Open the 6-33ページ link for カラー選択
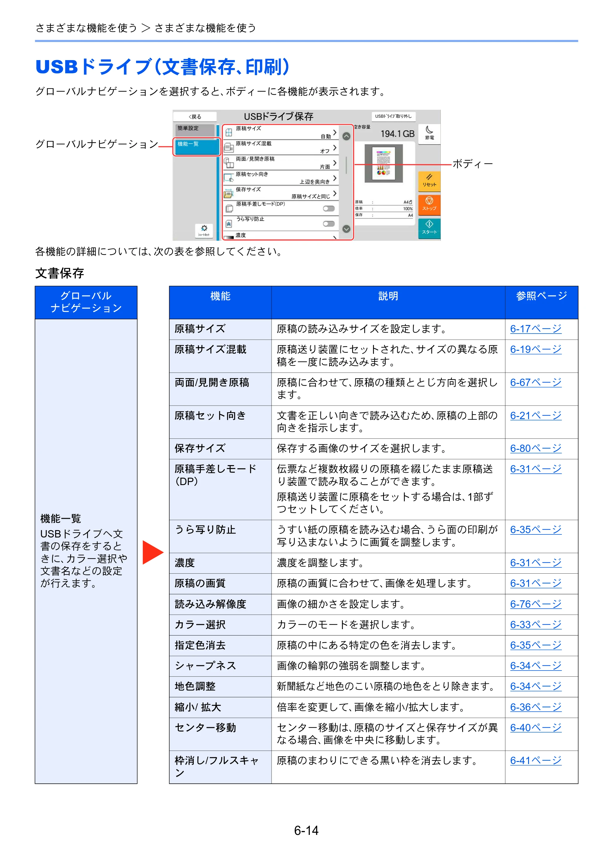Screen dimensions: 613x868 (535, 625)
